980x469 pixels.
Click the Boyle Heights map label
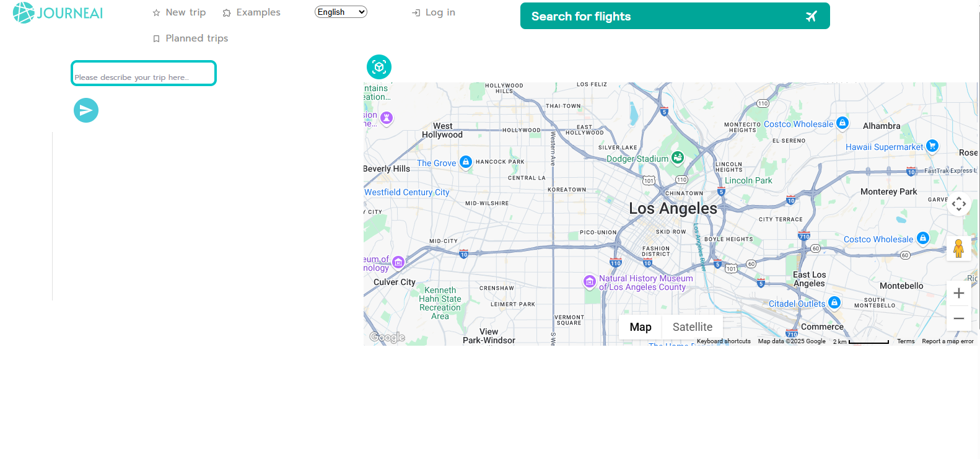[x=728, y=239]
